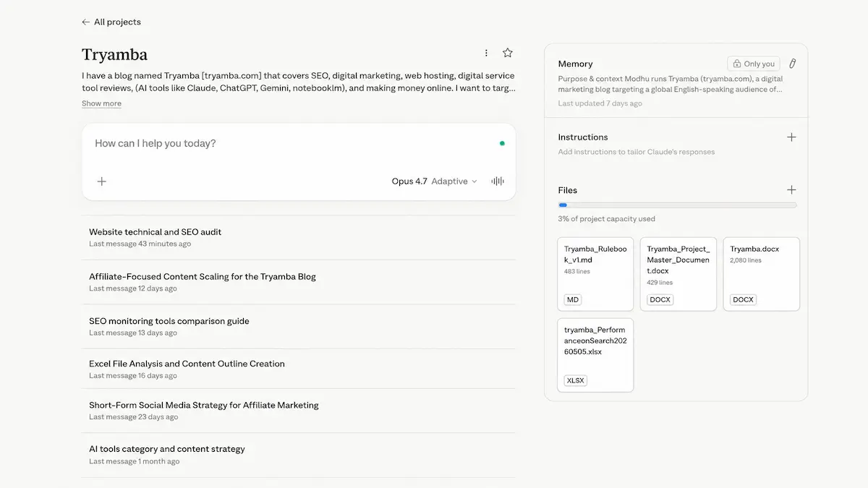Add instructions with the plus icon
868x488 pixels.
(x=791, y=137)
